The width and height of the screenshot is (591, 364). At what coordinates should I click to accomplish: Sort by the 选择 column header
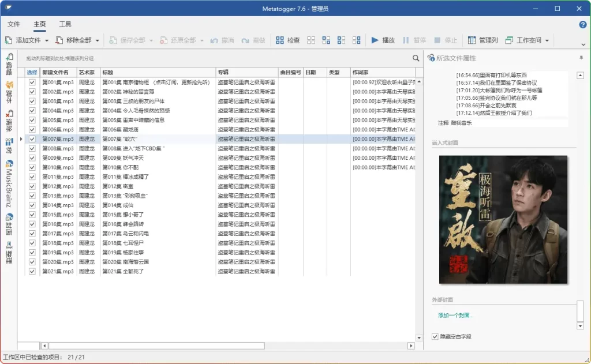32,72
